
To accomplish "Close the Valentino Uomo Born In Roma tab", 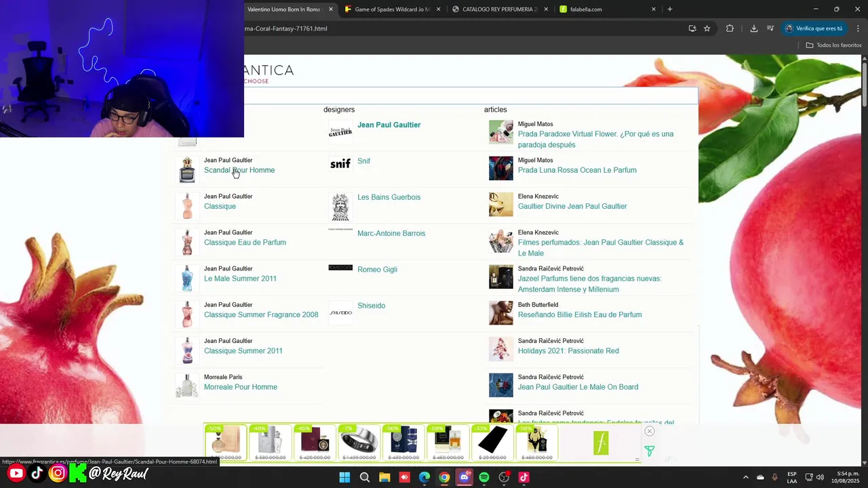I will point(330,9).
